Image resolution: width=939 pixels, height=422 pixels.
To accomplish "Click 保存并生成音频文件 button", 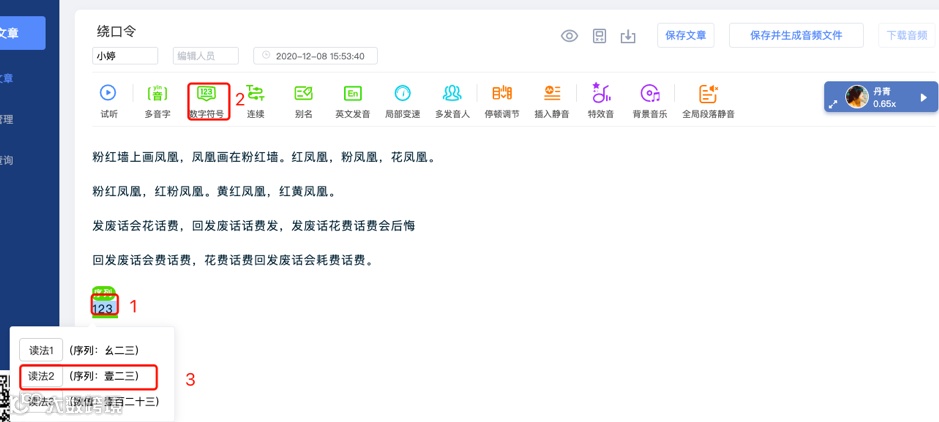I will pos(796,35).
